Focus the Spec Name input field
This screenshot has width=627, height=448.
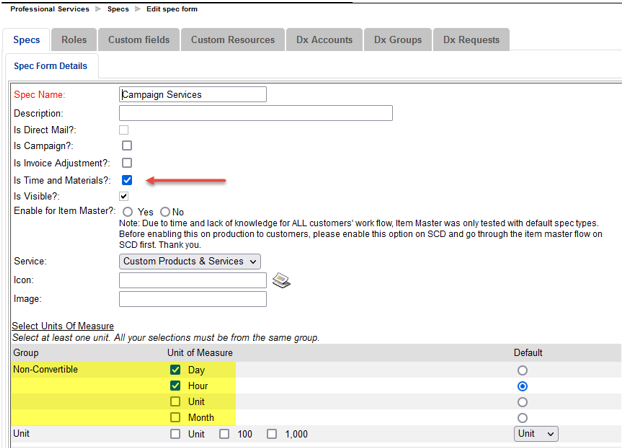(x=193, y=94)
